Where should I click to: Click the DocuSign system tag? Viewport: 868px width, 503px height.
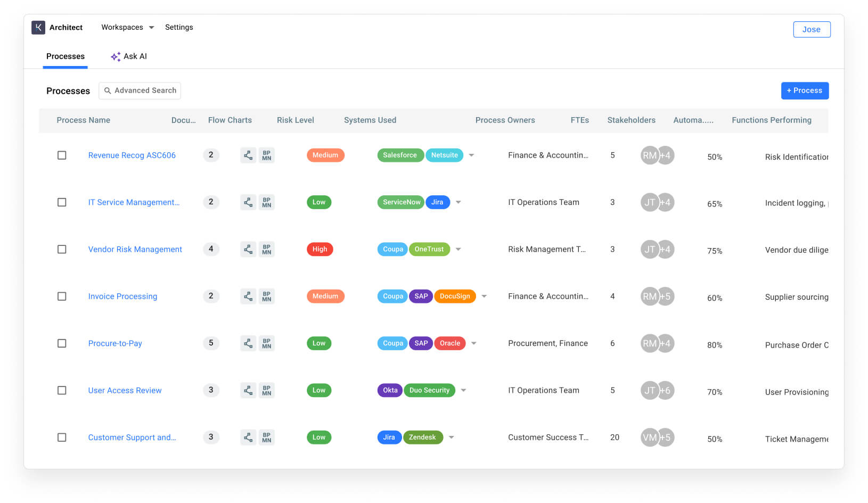coord(455,296)
